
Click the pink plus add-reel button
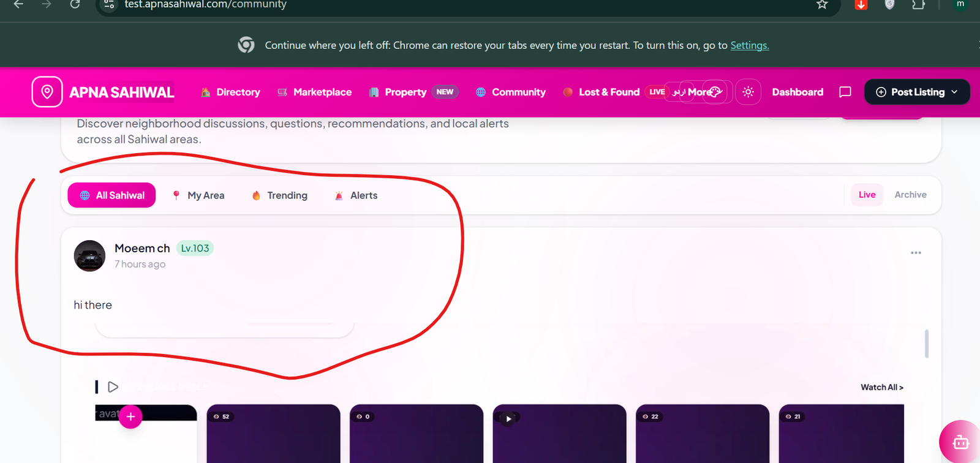(130, 417)
